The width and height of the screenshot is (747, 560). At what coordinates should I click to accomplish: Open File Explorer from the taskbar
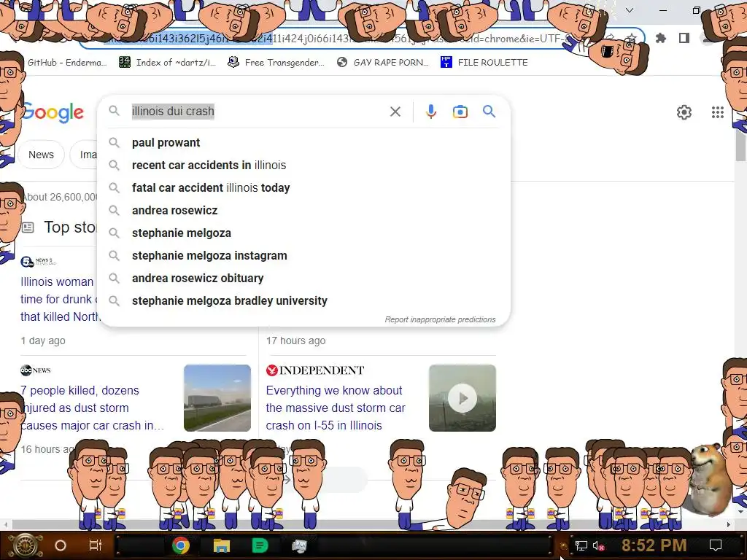(222, 545)
